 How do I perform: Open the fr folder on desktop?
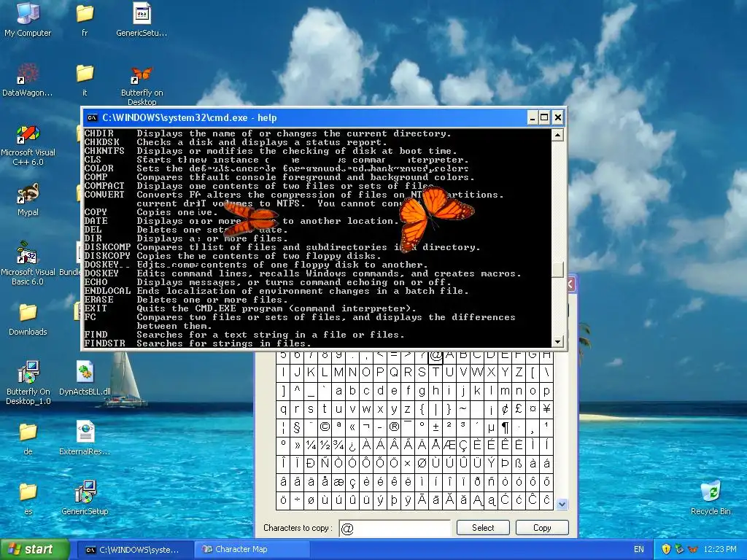click(85, 19)
